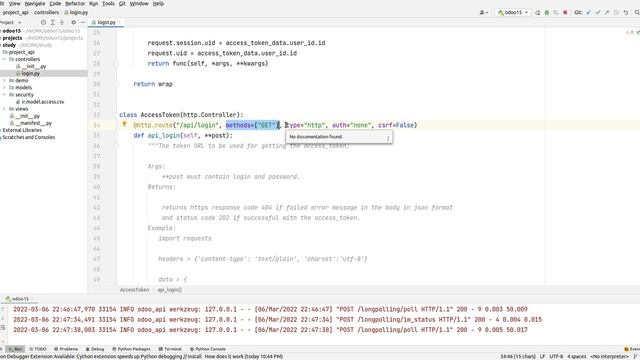Close the login.py editor tab

click(120, 22)
